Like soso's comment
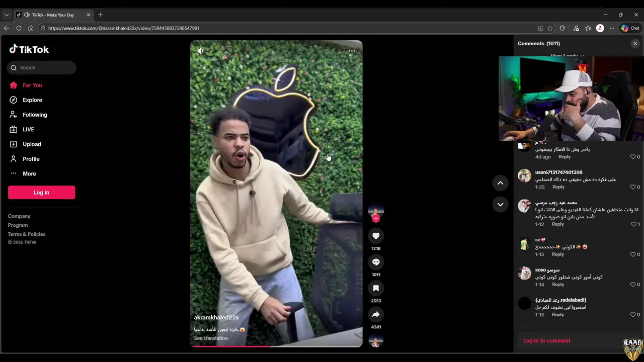 pos(633,285)
